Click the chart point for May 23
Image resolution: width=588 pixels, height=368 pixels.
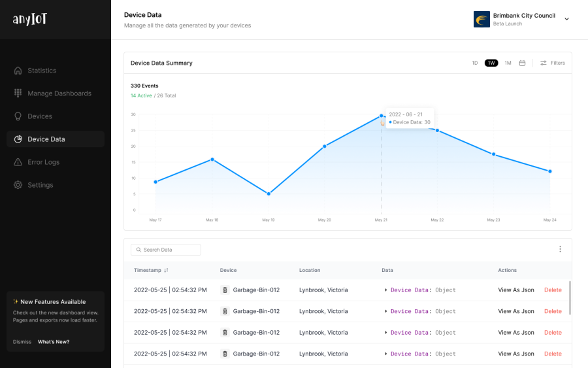(493, 154)
